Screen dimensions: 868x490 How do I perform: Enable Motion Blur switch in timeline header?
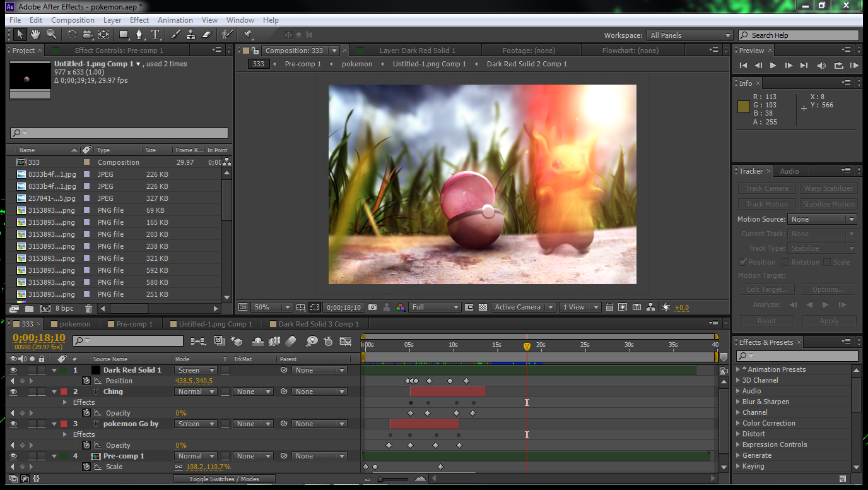pyautogui.click(x=290, y=341)
